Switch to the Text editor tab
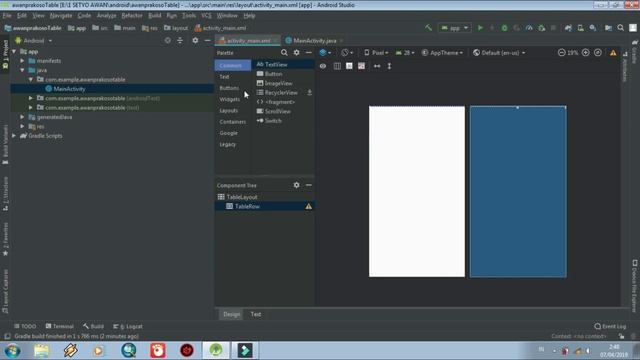The image size is (640, 360). tap(256, 314)
